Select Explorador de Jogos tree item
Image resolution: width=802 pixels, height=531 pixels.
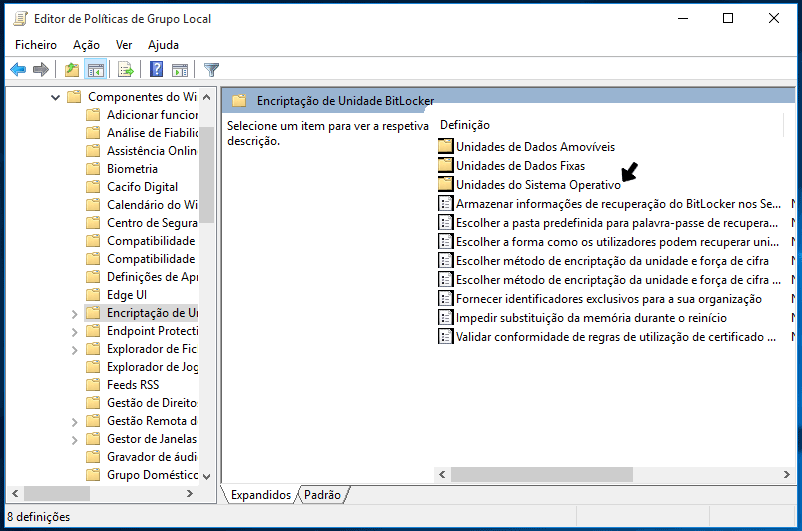coord(152,367)
